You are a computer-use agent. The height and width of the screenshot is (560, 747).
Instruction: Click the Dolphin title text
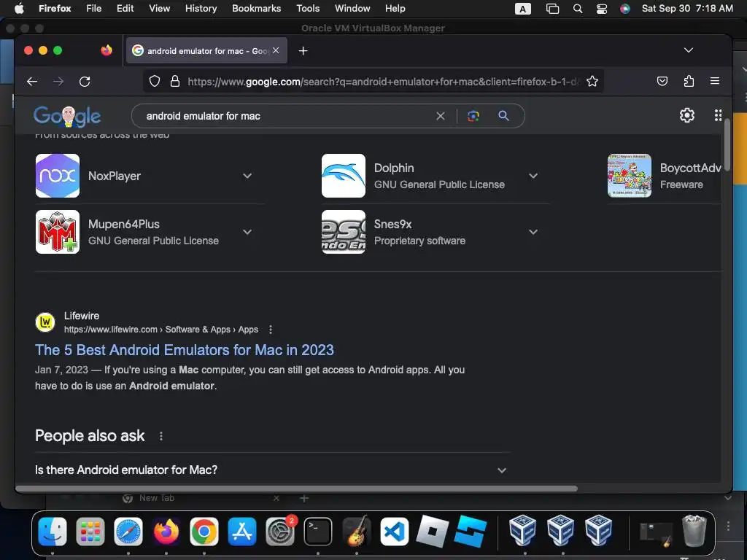394,168
